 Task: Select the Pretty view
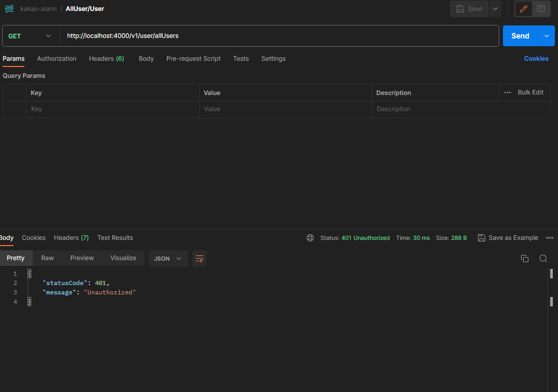pyautogui.click(x=16, y=258)
